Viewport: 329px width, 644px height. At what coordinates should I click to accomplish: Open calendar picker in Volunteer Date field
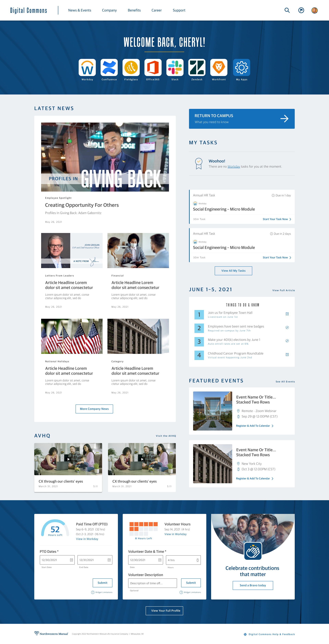(160, 560)
